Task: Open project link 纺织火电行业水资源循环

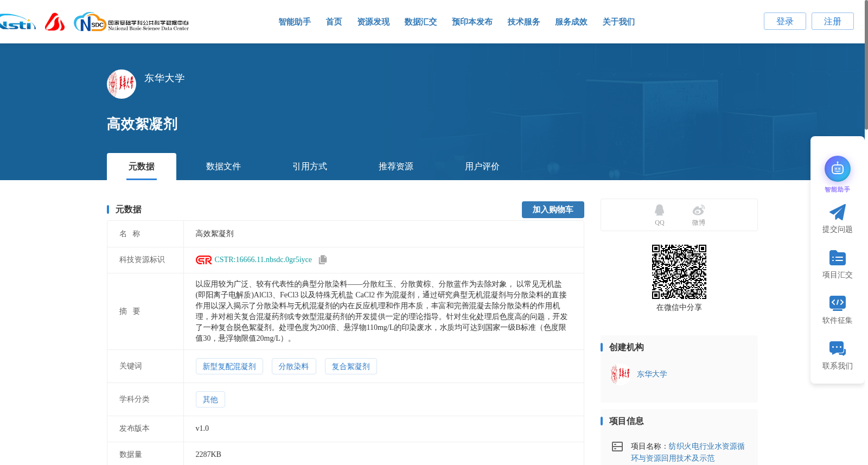Action: (688, 452)
